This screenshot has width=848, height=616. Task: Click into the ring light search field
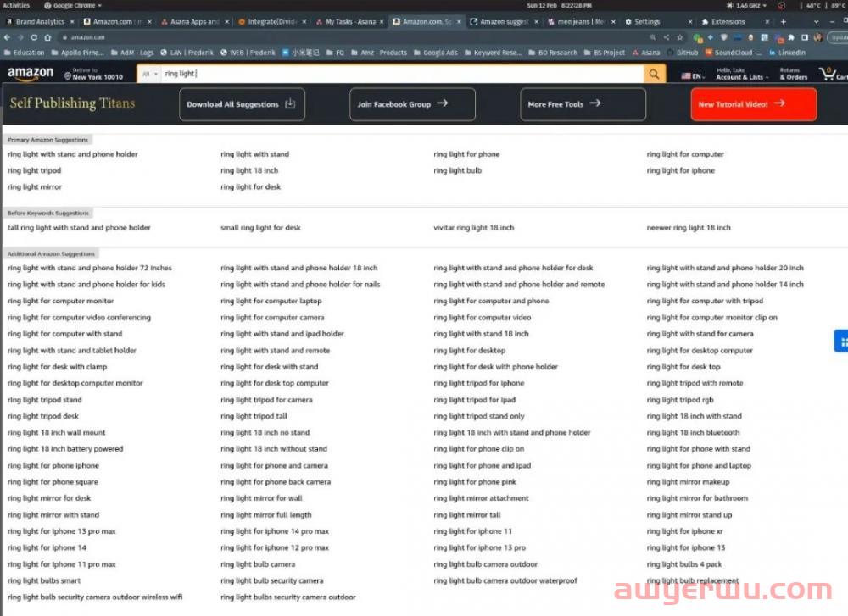click(402, 74)
